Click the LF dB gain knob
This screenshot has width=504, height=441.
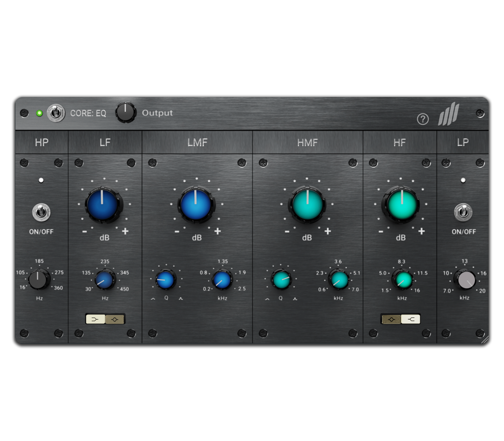[104, 205]
